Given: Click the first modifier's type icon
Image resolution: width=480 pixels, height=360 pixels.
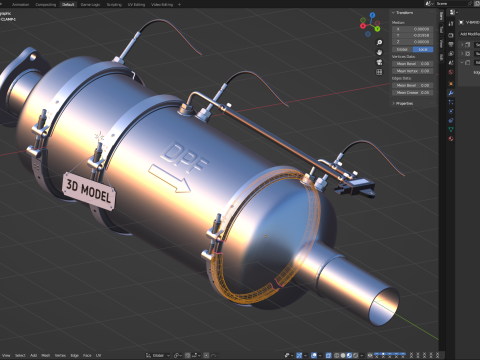Looking at the screenshot, I should (468, 45).
